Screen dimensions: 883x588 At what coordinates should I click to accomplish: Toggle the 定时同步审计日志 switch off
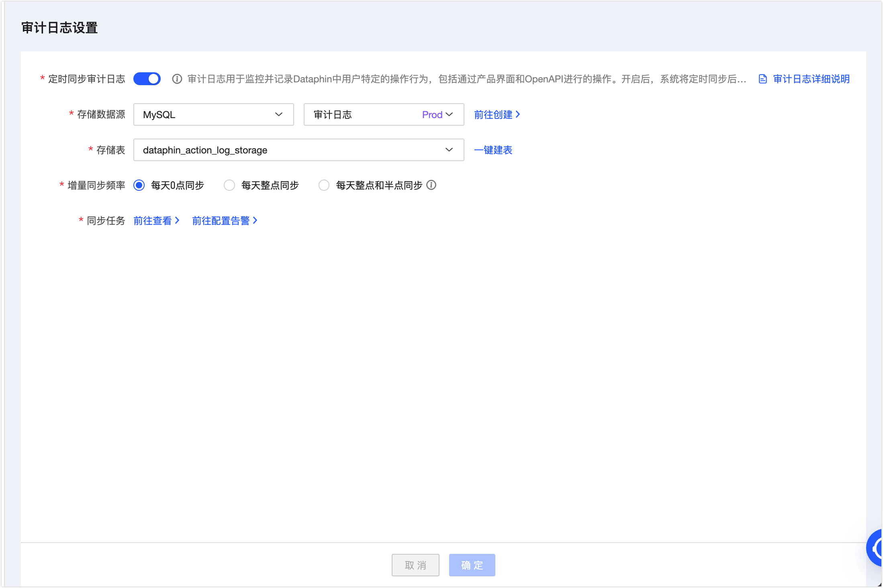pyautogui.click(x=147, y=79)
